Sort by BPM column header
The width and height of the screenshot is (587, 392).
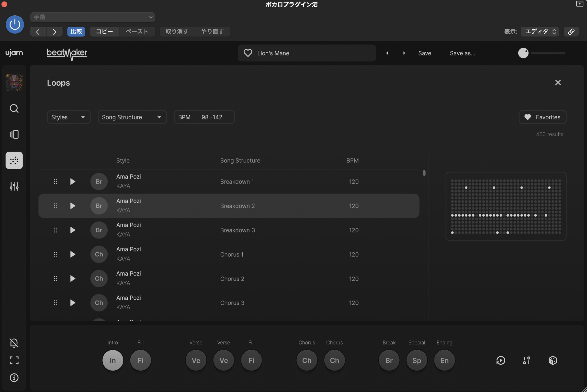click(352, 160)
